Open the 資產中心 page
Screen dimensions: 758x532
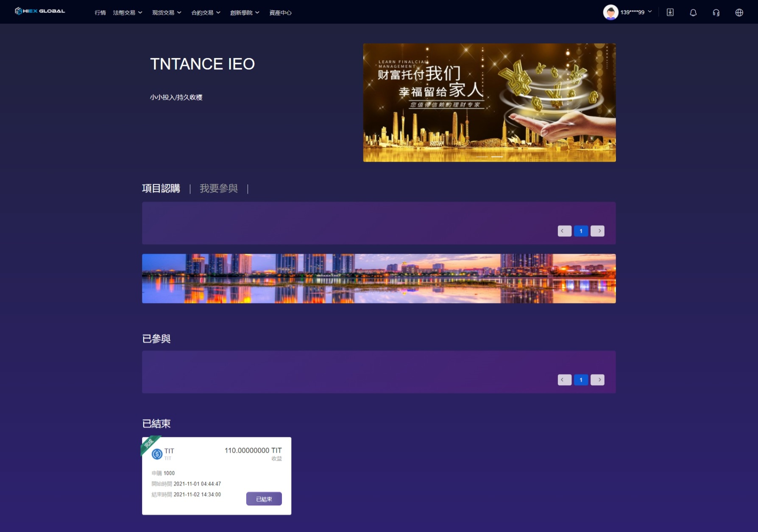280,13
